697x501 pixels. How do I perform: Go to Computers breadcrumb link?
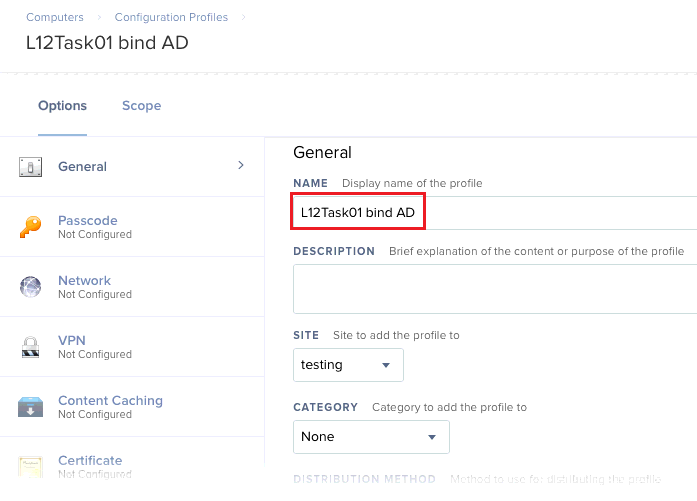pos(55,17)
